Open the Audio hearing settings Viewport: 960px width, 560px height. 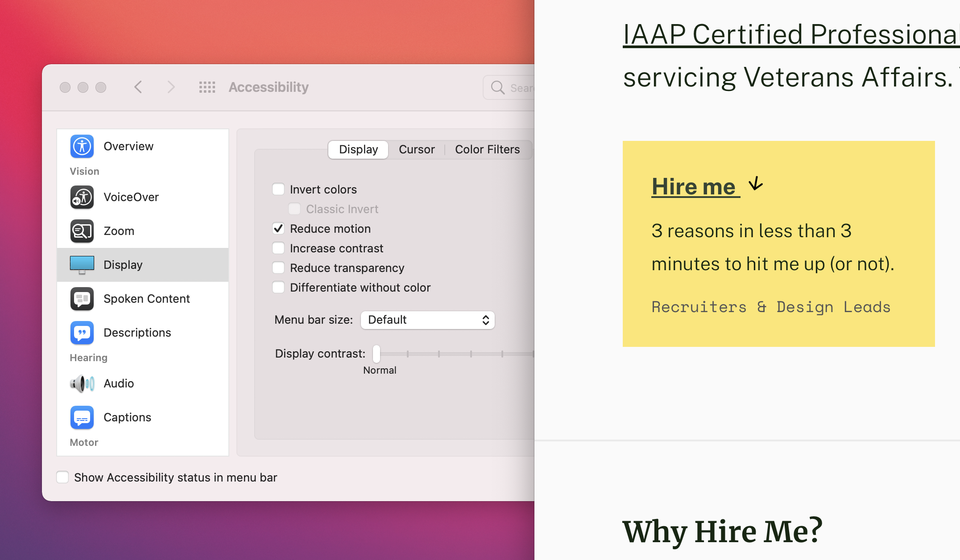pyautogui.click(x=119, y=383)
